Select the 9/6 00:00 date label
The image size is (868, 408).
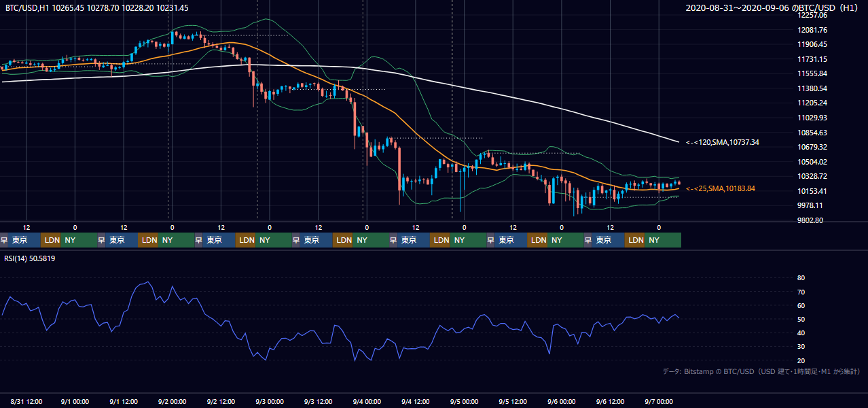[561, 402]
